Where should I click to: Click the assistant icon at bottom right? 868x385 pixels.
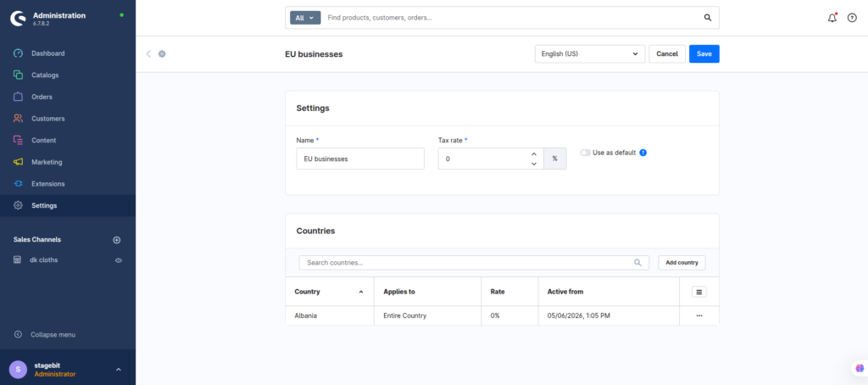point(860,368)
